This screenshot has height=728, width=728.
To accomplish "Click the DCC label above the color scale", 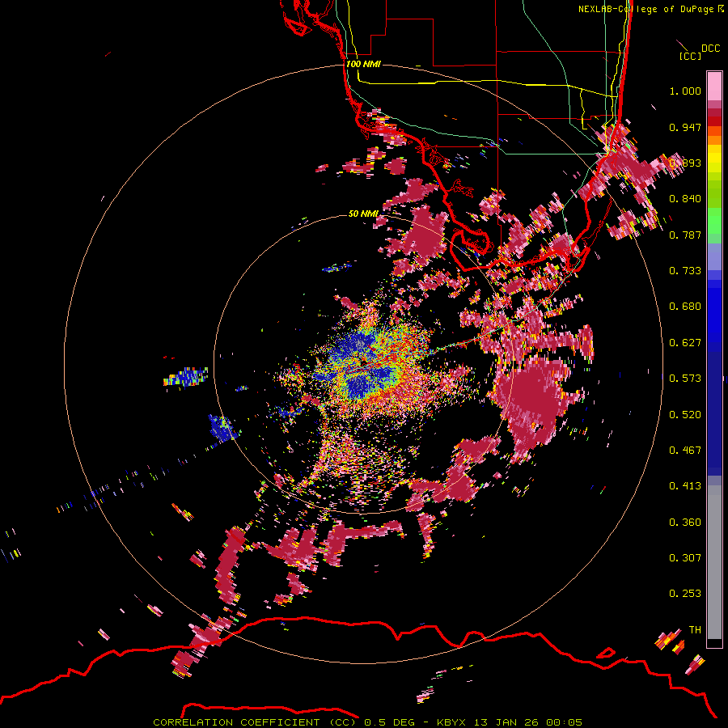I will [710, 49].
